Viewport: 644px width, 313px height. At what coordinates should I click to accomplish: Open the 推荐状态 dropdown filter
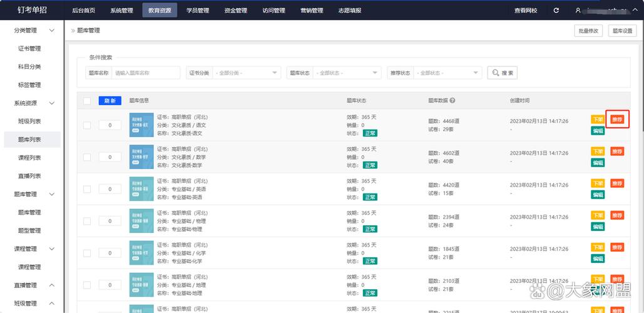pos(447,73)
